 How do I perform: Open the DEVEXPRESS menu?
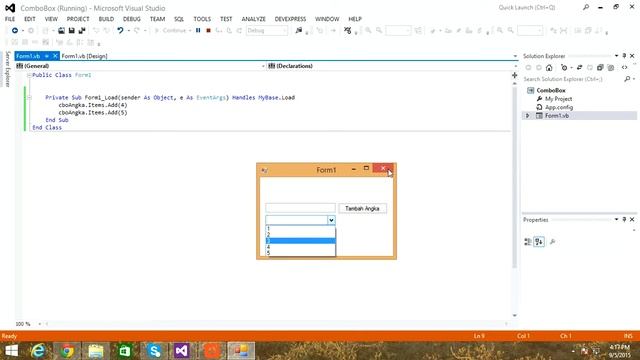point(290,19)
